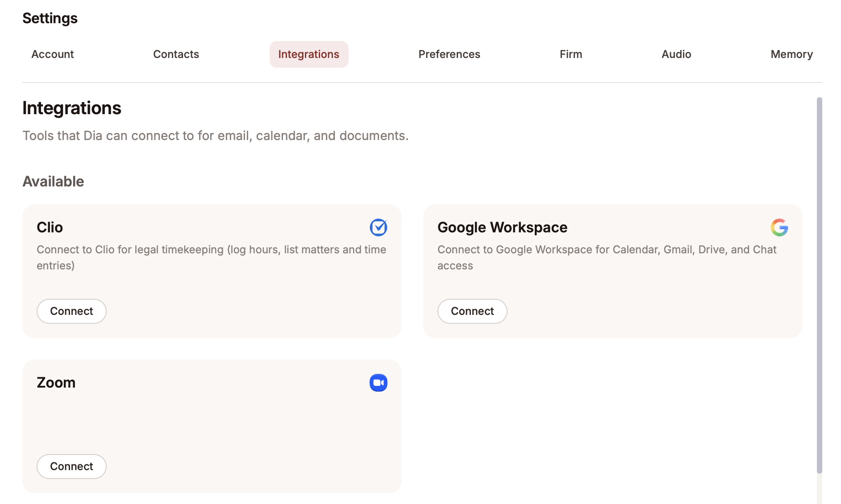Click the "Tools that Dia can connect" subtitle
The width and height of the screenshot is (841, 504).
click(216, 136)
